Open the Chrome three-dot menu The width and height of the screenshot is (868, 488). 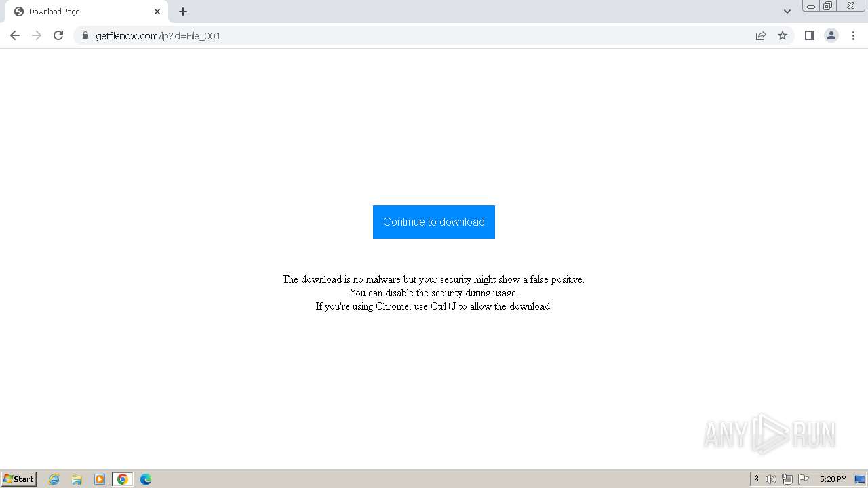coord(853,35)
